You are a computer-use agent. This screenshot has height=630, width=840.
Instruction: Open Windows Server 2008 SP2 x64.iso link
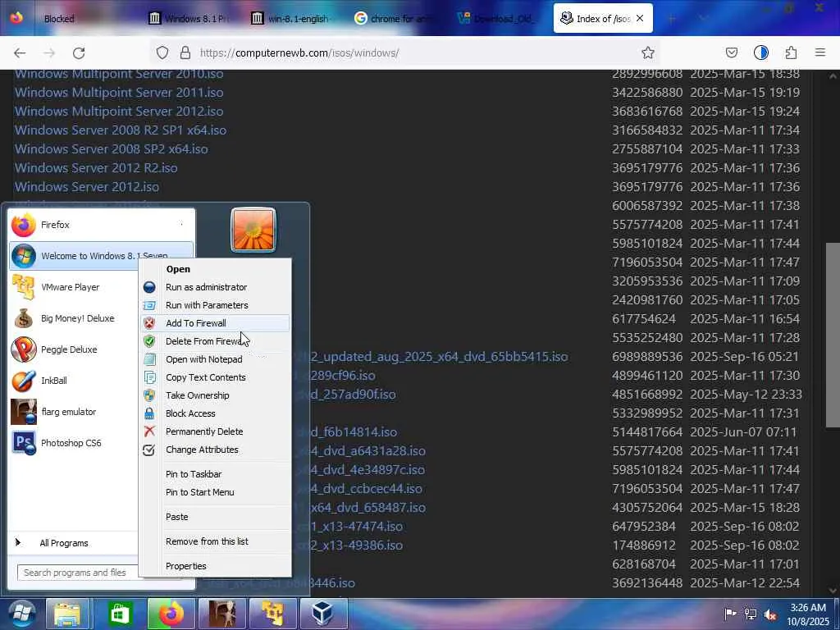111,149
